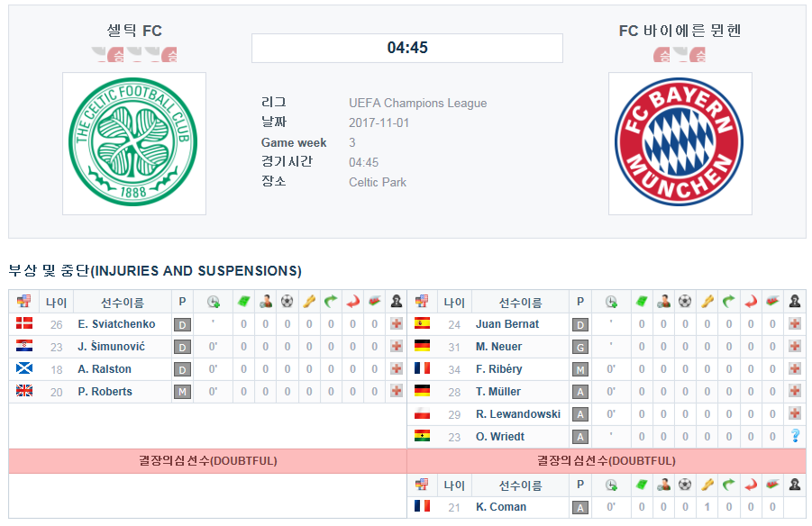Click the France flag beside F. Ribéry

tap(422, 368)
